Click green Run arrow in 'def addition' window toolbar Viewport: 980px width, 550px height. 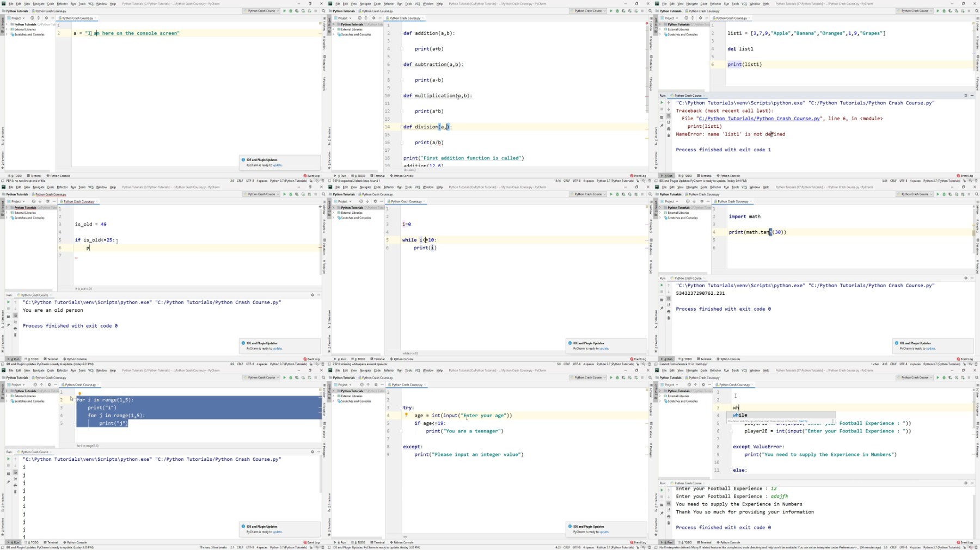pos(611,11)
